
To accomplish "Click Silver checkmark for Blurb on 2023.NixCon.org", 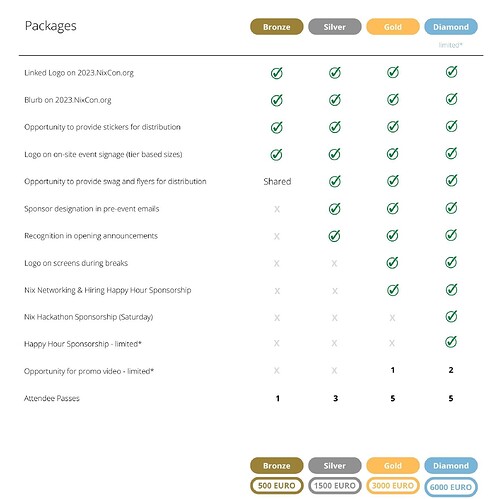I will pyautogui.click(x=335, y=100).
